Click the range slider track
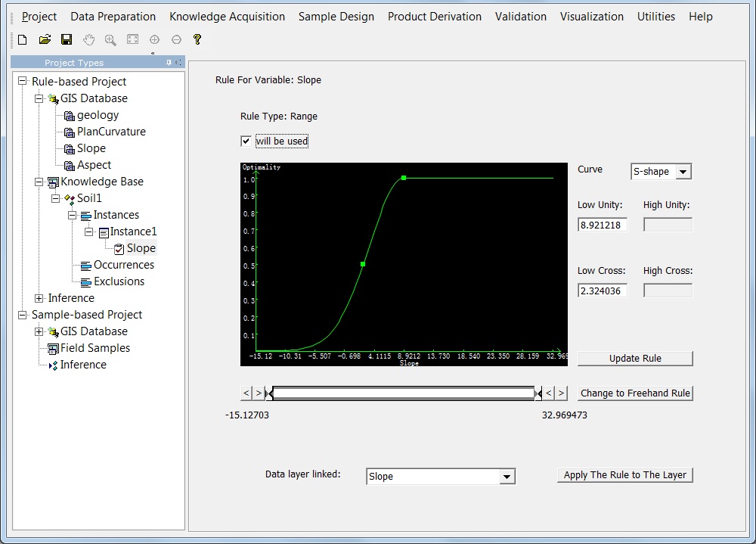Image resolution: width=756 pixels, height=544 pixels. [x=404, y=393]
